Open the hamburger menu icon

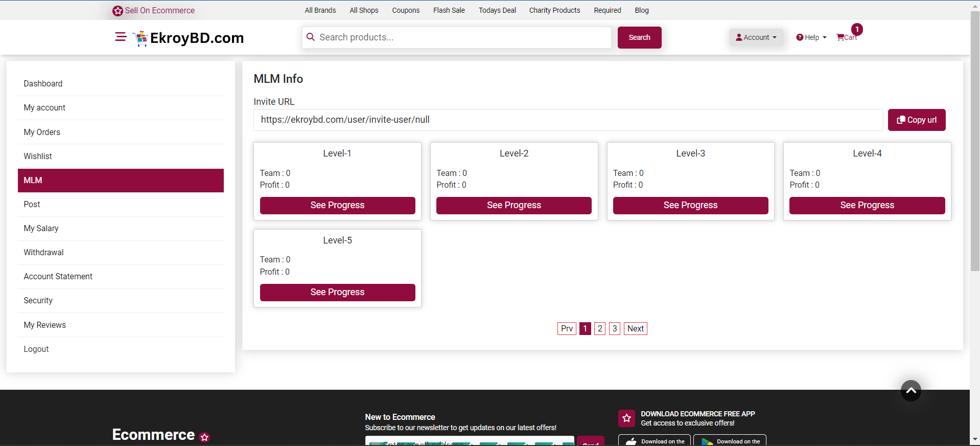tap(121, 37)
